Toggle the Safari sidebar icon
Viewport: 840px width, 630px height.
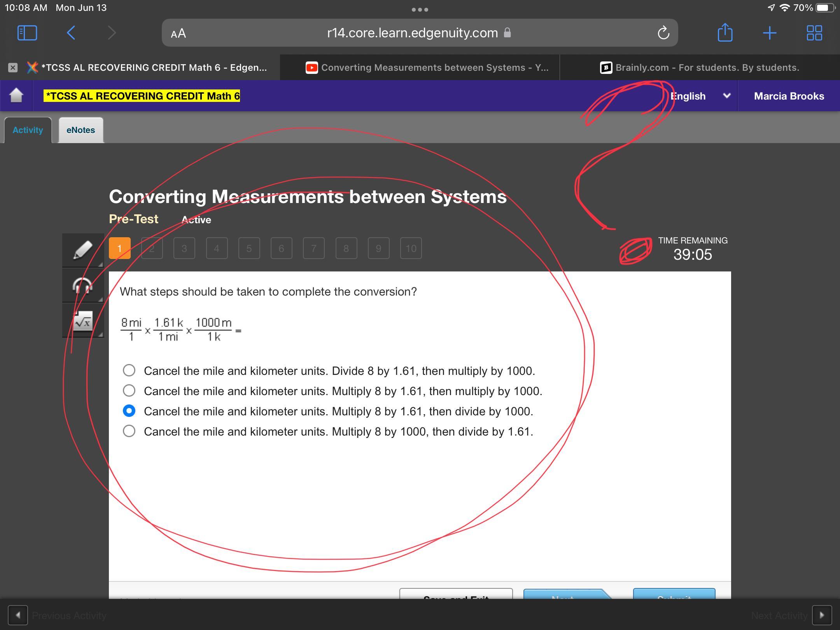(27, 33)
